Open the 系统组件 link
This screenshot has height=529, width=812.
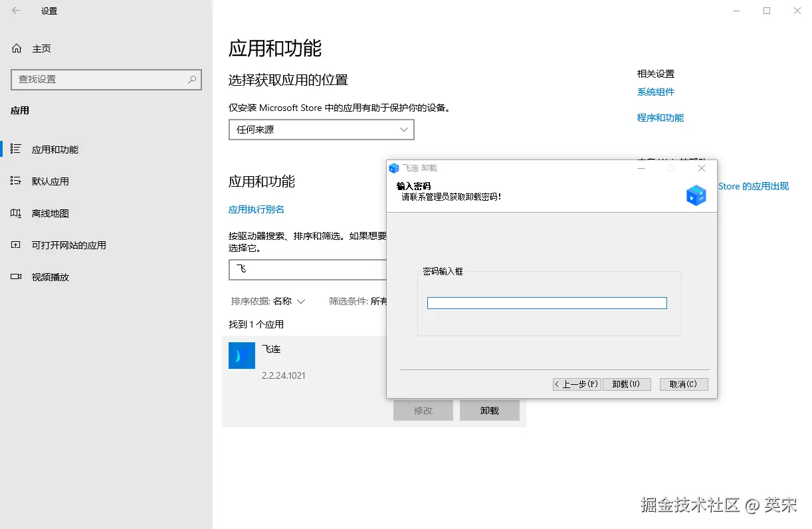656,92
